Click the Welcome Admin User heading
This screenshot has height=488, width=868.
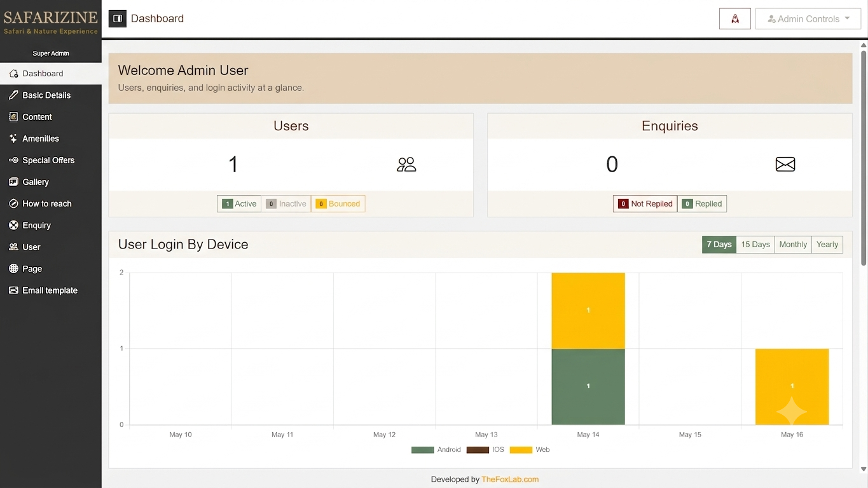[x=183, y=71]
